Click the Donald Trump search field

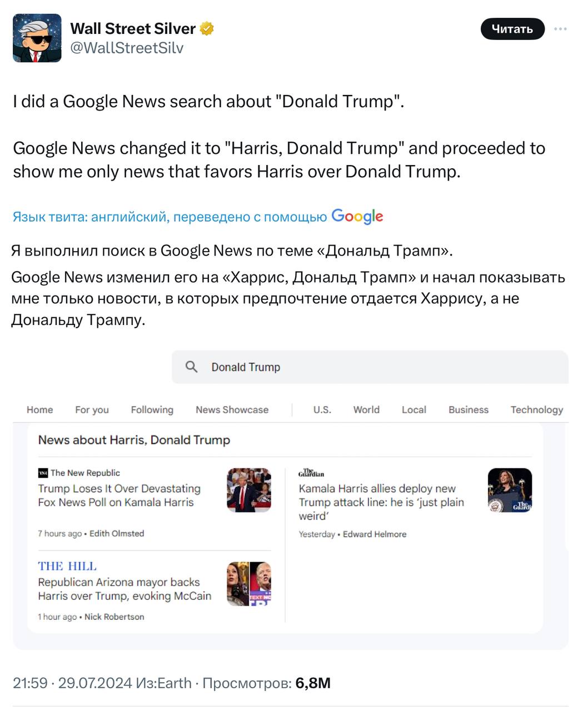(x=367, y=367)
